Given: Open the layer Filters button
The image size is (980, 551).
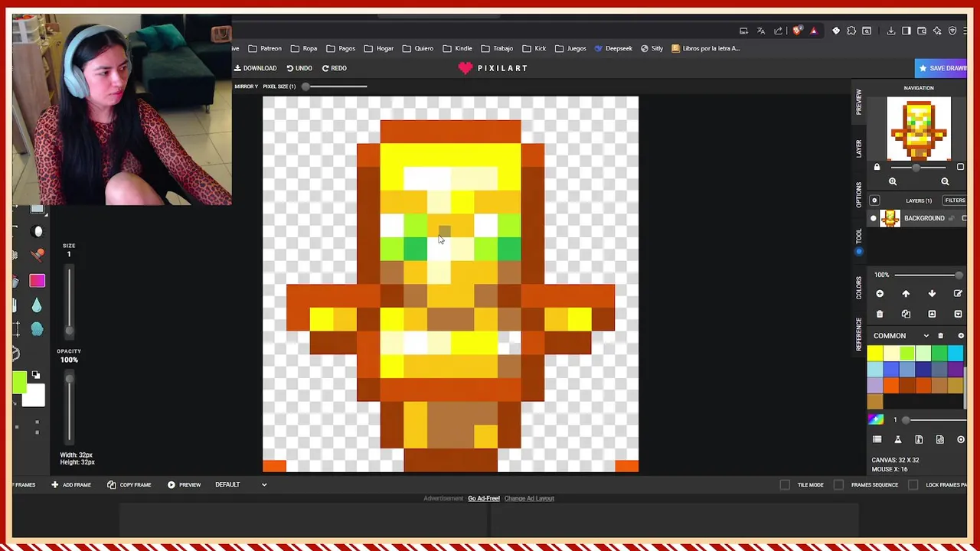Looking at the screenshot, I should (x=955, y=201).
